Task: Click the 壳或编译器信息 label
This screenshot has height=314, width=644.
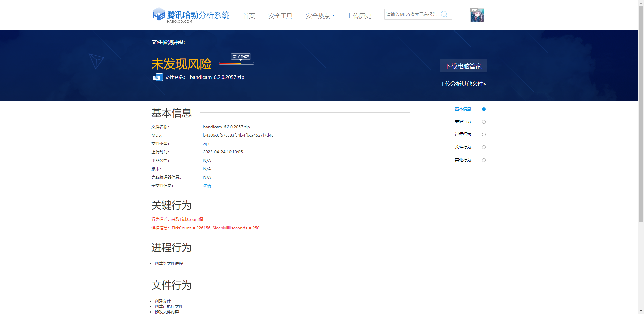Action: click(x=166, y=177)
